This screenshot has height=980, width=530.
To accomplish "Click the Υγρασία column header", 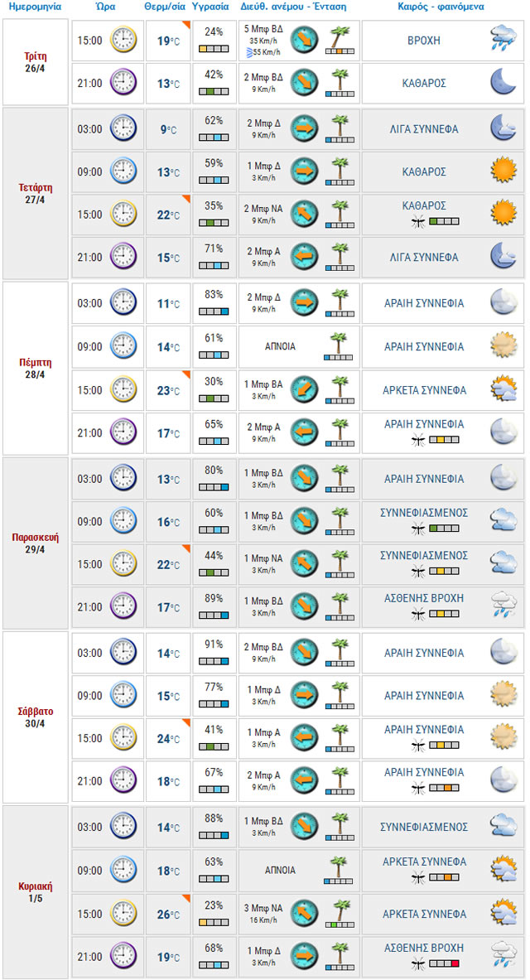I will [214, 7].
